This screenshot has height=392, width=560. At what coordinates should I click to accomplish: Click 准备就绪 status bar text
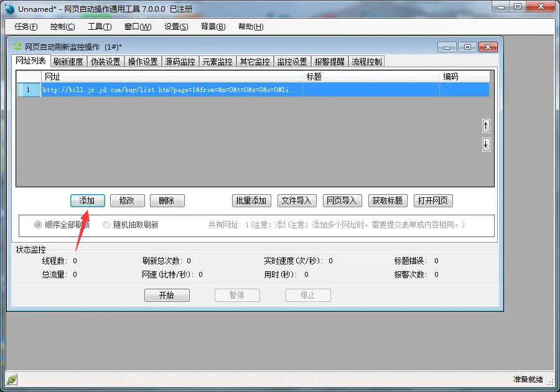pos(528,379)
